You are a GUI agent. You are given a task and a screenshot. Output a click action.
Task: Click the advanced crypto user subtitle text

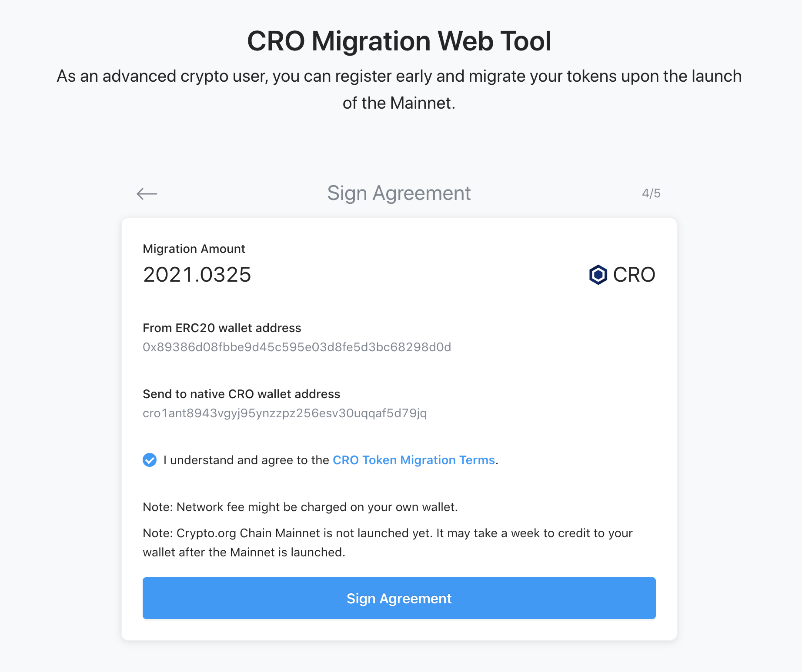pos(399,77)
